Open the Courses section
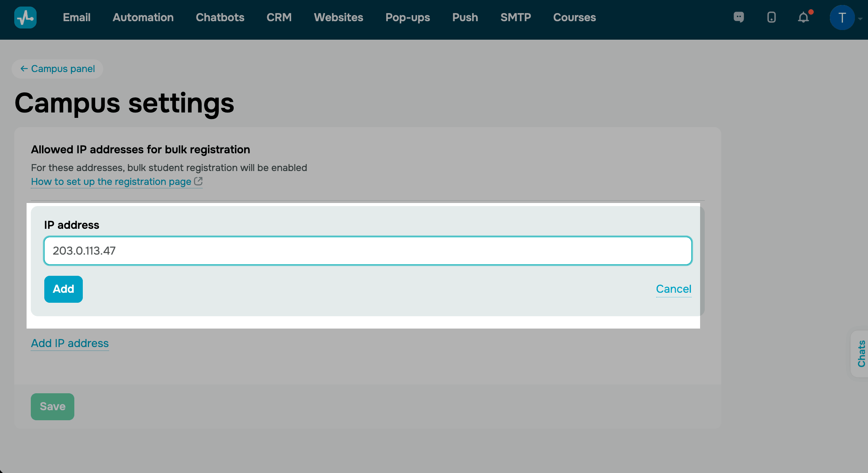 pos(574,17)
